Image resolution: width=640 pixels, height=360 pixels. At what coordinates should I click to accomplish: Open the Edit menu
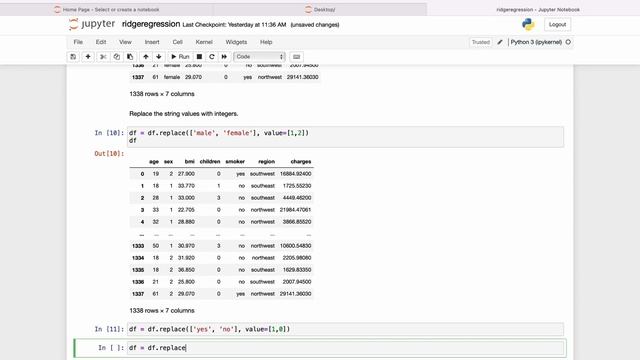(x=101, y=42)
